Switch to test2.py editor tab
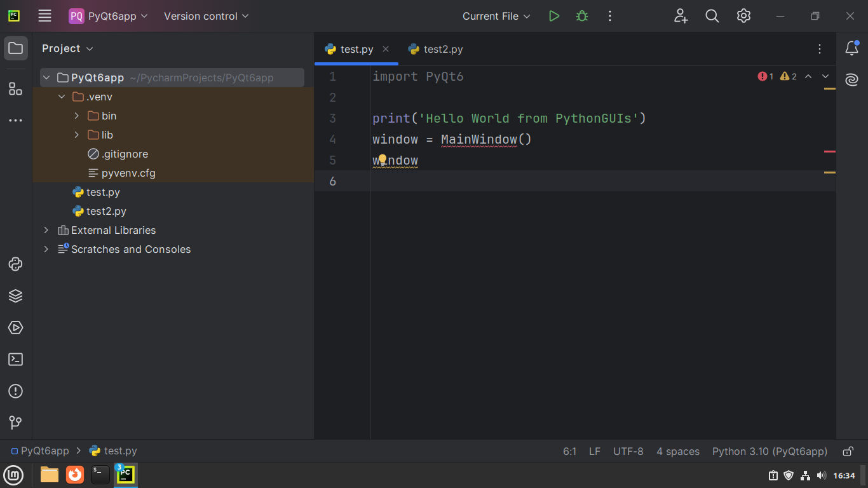This screenshot has height=488, width=868. [436, 49]
